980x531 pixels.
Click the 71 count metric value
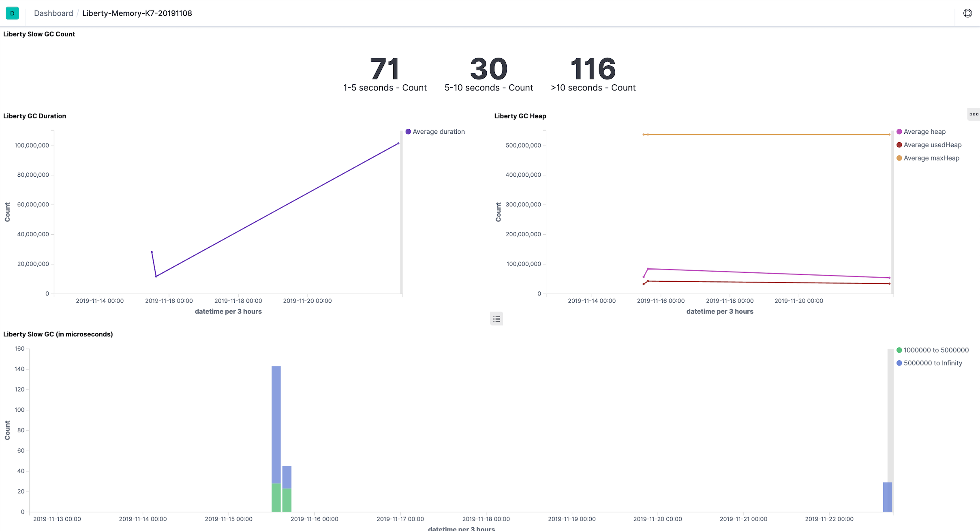click(385, 69)
